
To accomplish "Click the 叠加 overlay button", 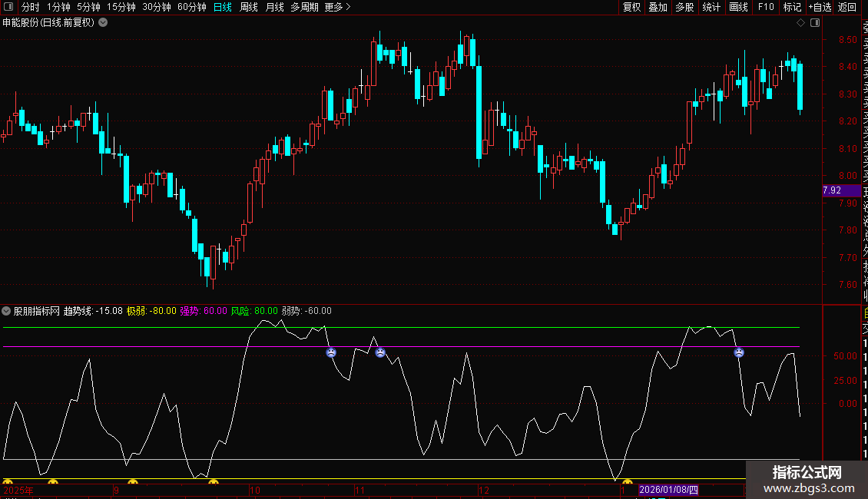I will 658,7.
